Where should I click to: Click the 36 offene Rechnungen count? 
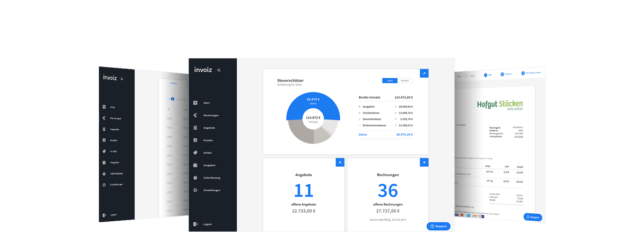(x=387, y=191)
